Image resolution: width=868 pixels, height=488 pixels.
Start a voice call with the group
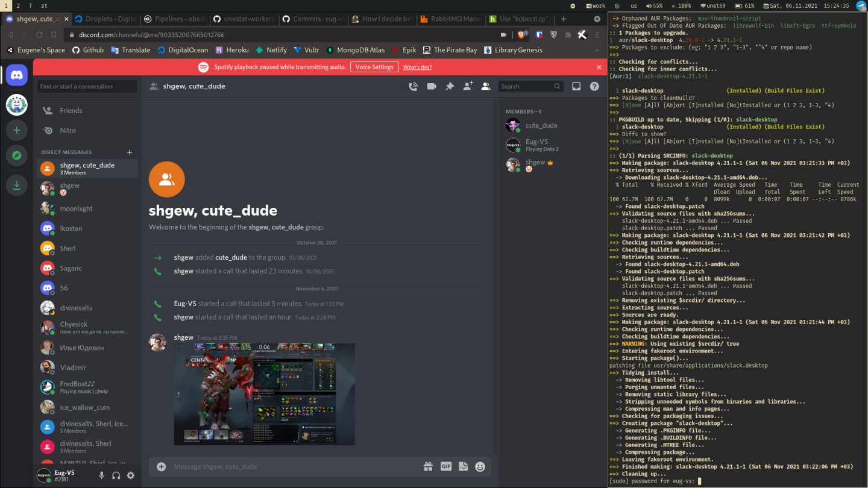point(413,86)
